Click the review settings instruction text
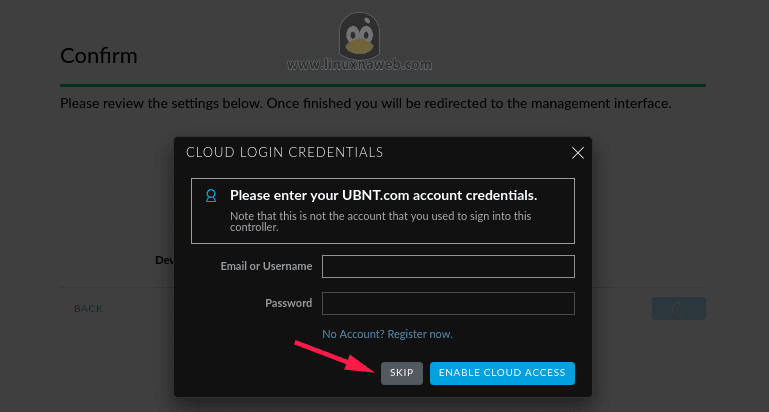Screen dimensions: 769x412 point(365,103)
